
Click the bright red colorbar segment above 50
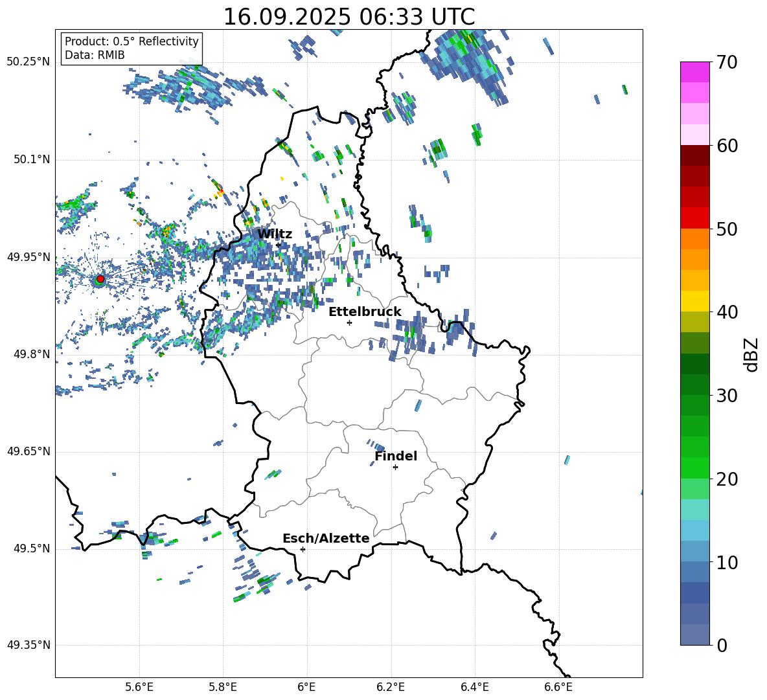(694, 218)
